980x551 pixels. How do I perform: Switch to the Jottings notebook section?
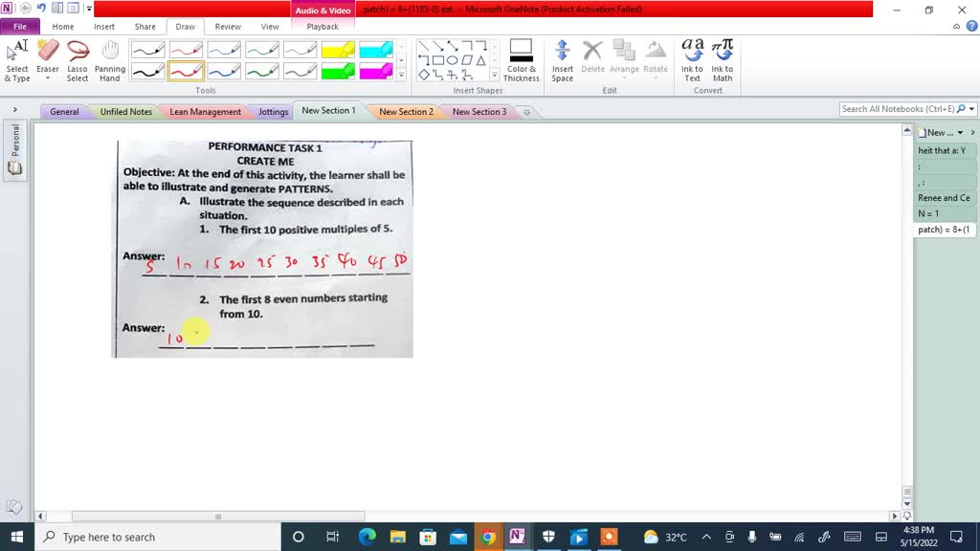click(273, 111)
